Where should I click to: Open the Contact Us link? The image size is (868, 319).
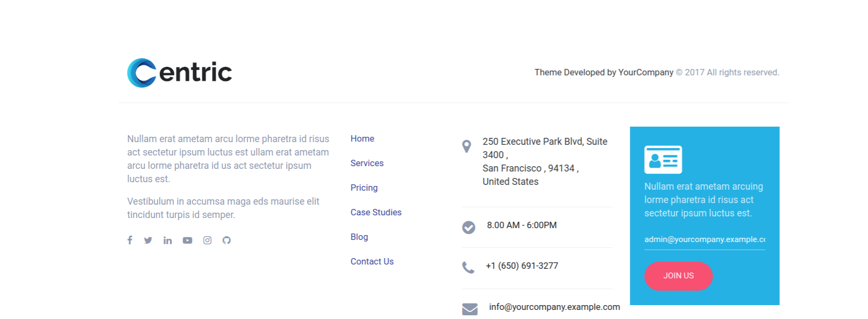click(x=372, y=261)
